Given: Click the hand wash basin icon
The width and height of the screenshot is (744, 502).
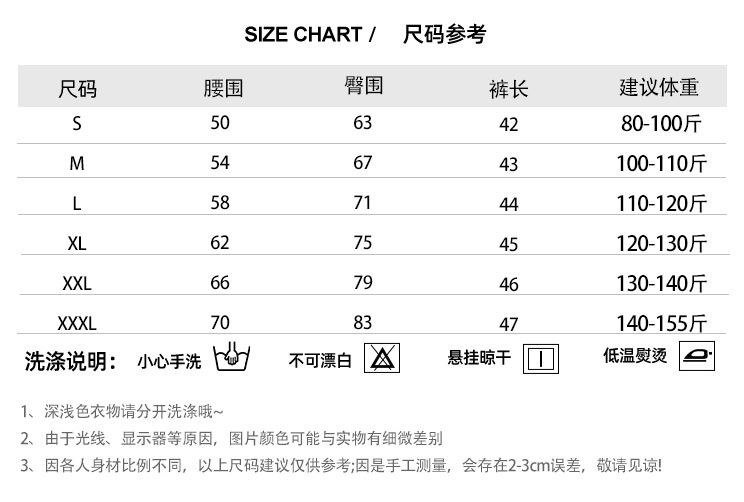Looking at the screenshot, I should 232,357.
